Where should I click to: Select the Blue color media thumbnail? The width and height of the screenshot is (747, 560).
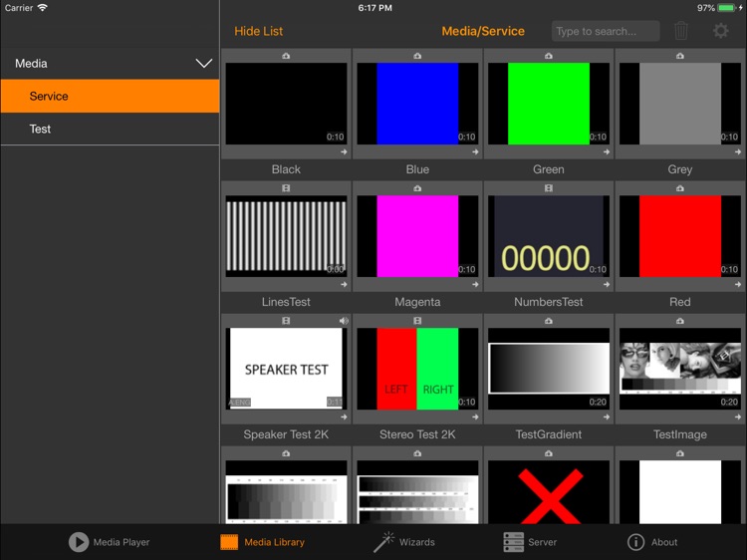(x=417, y=104)
